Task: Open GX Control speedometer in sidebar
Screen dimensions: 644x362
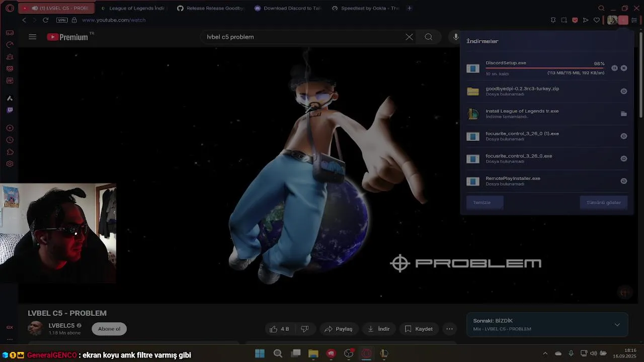Action: (10, 45)
